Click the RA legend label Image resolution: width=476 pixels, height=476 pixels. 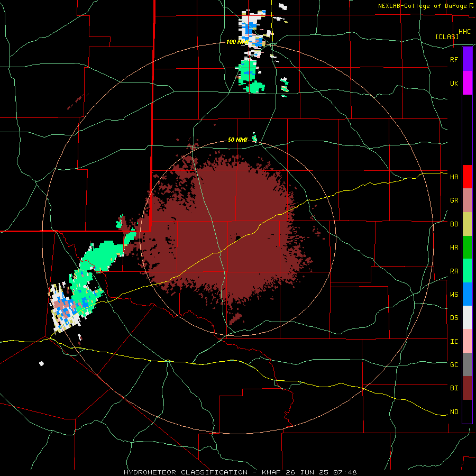(454, 271)
